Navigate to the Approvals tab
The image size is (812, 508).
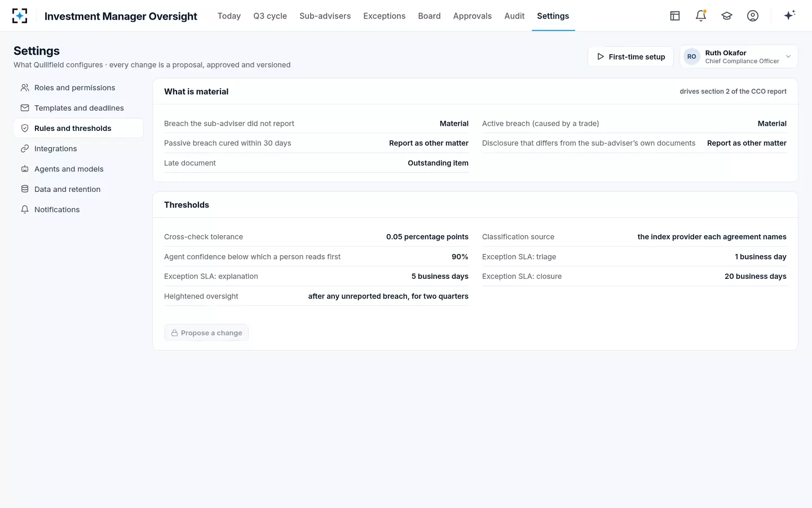pyautogui.click(x=473, y=16)
